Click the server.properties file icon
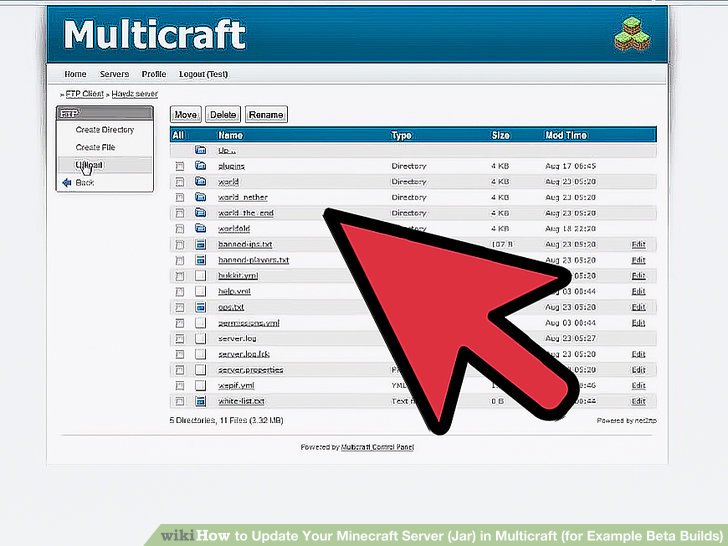 click(x=200, y=370)
